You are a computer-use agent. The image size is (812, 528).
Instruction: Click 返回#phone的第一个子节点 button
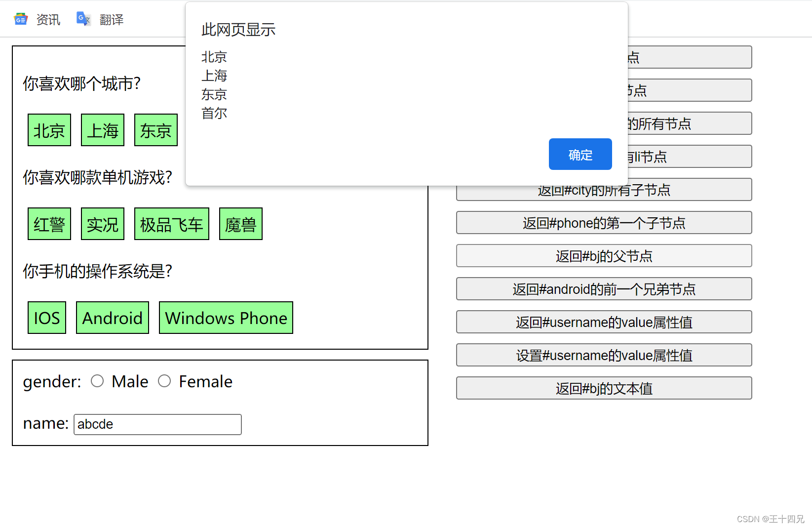604,223
